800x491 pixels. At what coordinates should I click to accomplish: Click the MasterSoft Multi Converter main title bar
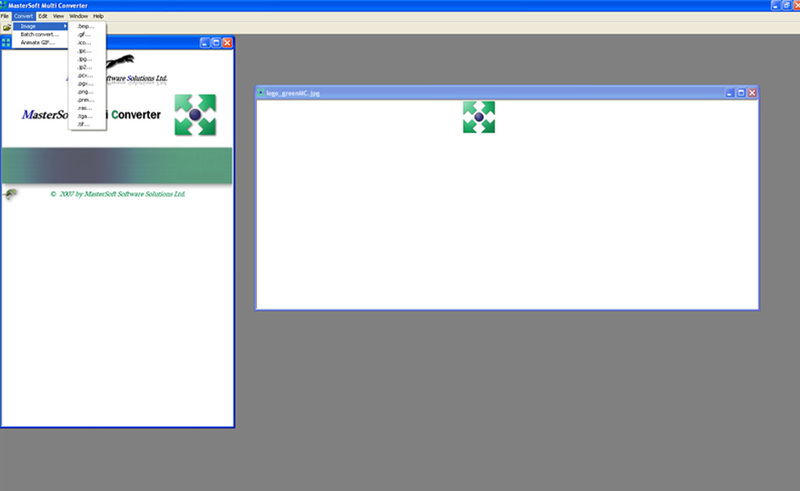(x=400, y=5)
